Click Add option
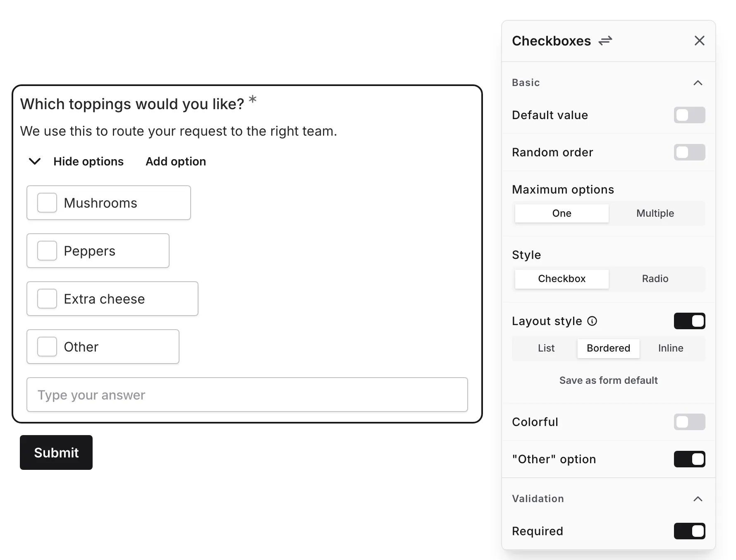The height and width of the screenshot is (560, 736). coord(176,161)
